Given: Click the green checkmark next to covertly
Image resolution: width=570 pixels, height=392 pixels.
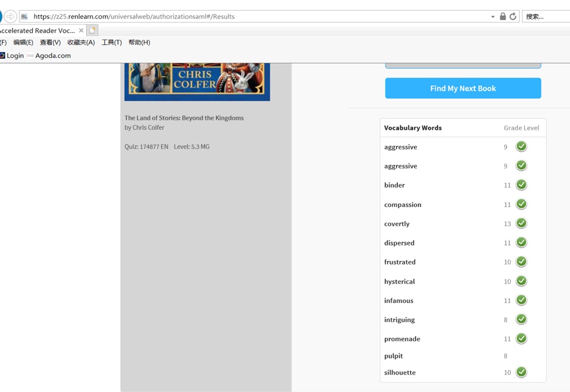Looking at the screenshot, I should [x=521, y=223].
